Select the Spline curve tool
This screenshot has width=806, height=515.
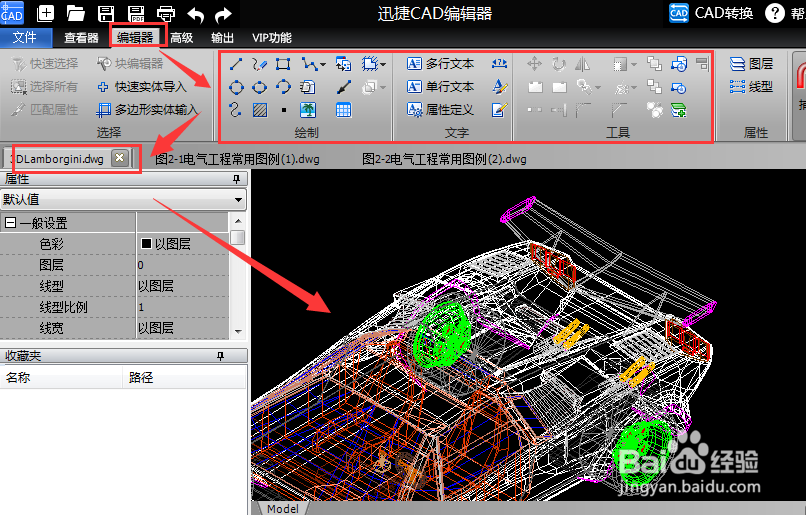click(x=235, y=109)
